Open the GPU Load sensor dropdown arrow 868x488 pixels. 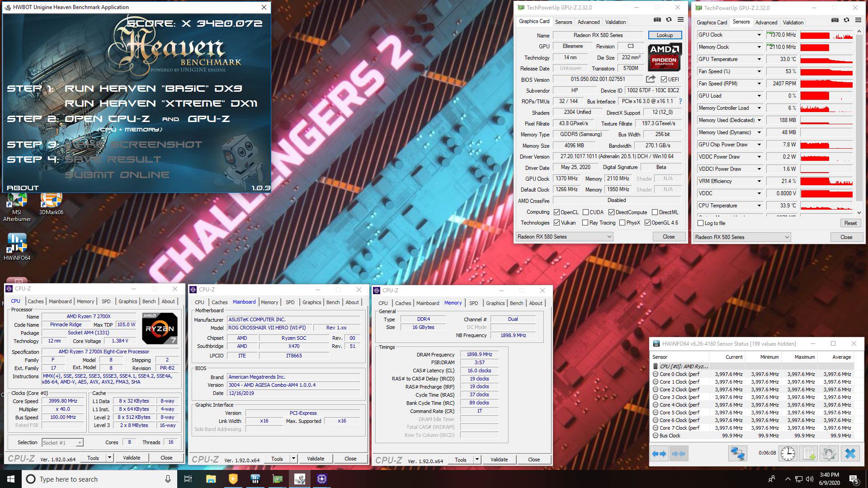(759, 96)
